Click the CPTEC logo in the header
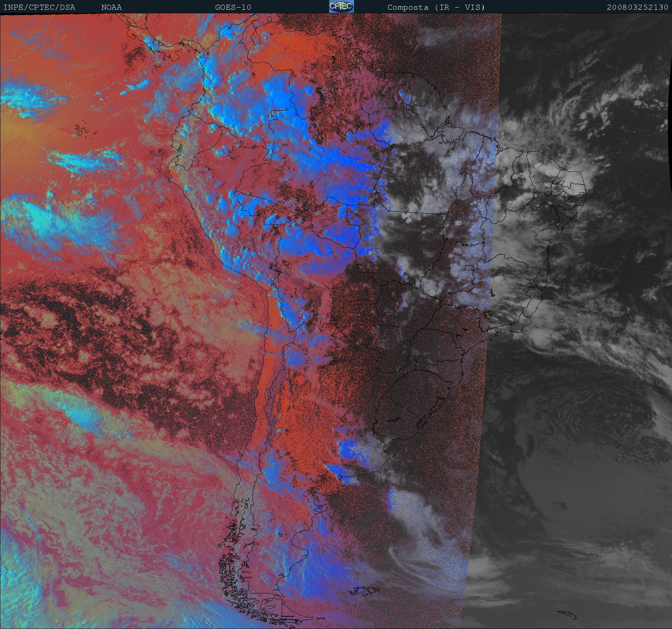Screen dimensions: 672x629 [x=341, y=6]
